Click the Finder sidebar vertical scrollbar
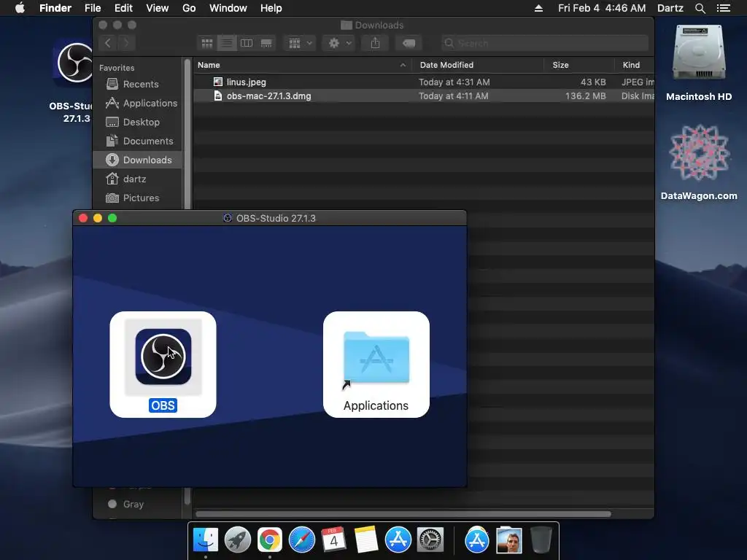This screenshot has height=560, width=747. point(187,133)
